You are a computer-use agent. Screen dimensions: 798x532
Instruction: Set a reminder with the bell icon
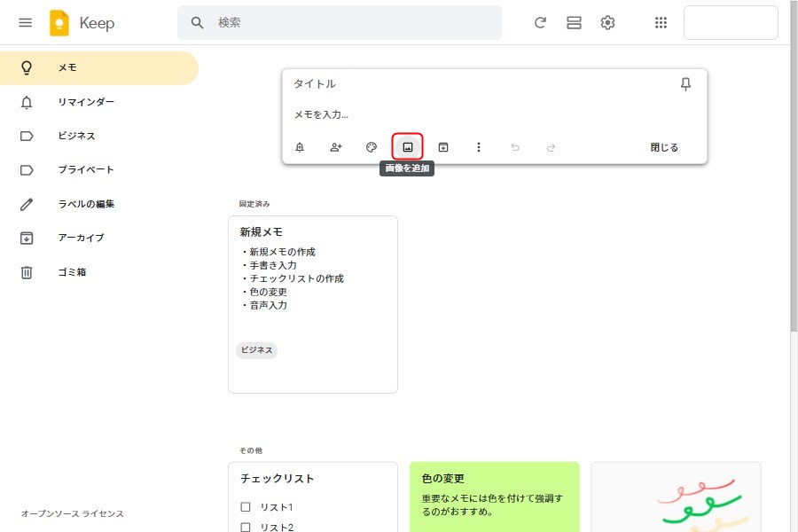pyautogui.click(x=300, y=147)
